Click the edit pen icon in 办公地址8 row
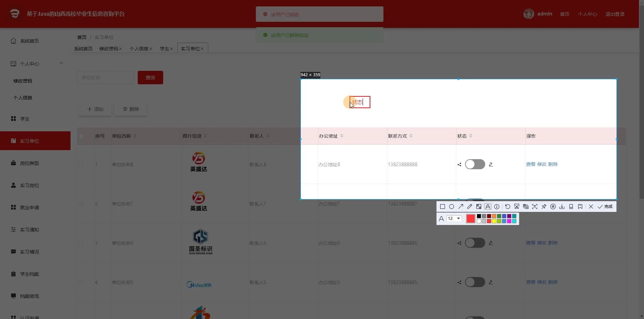The width and height of the screenshot is (644, 319). 491,165
